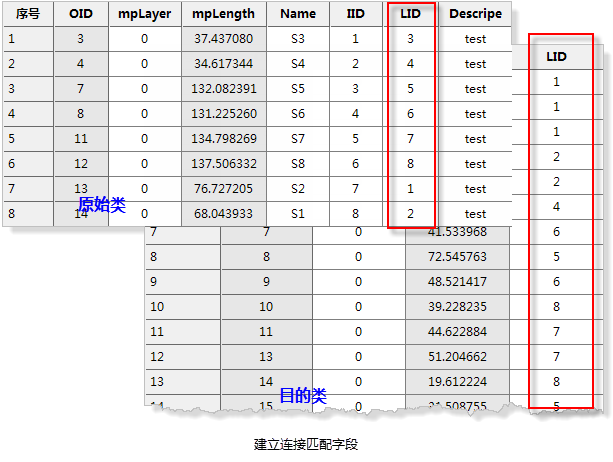Click the Name cell S3

pyautogui.click(x=298, y=39)
